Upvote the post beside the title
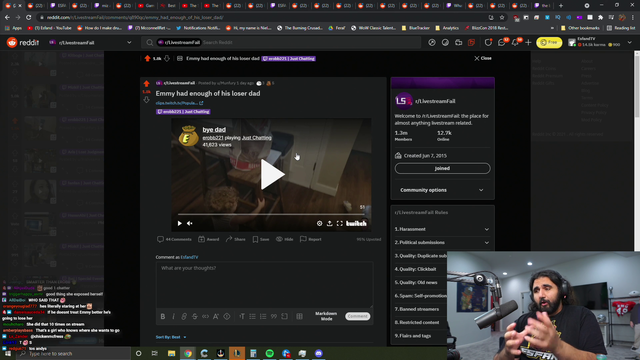This screenshot has height=360, width=640. point(147,84)
